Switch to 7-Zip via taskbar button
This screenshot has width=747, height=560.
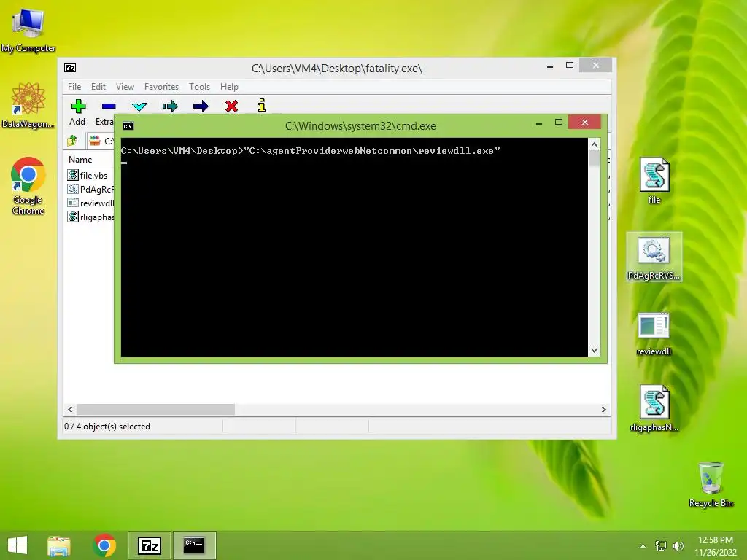point(149,545)
